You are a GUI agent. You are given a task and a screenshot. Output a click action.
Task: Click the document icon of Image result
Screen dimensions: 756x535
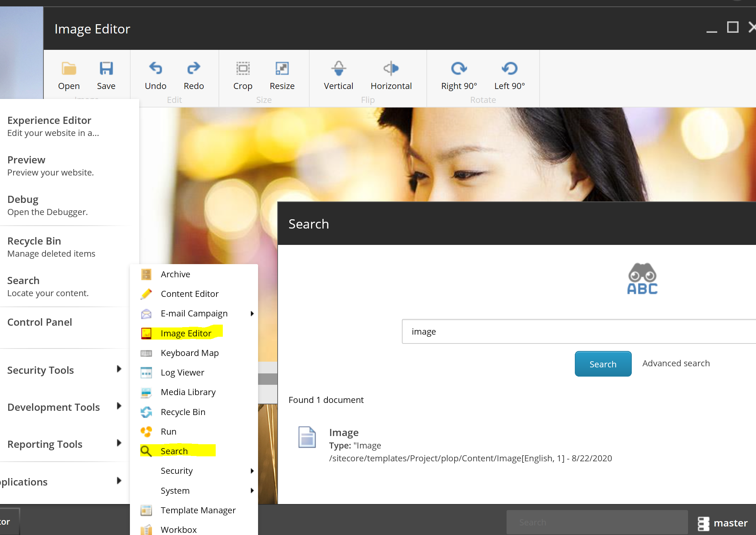click(307, 437)
